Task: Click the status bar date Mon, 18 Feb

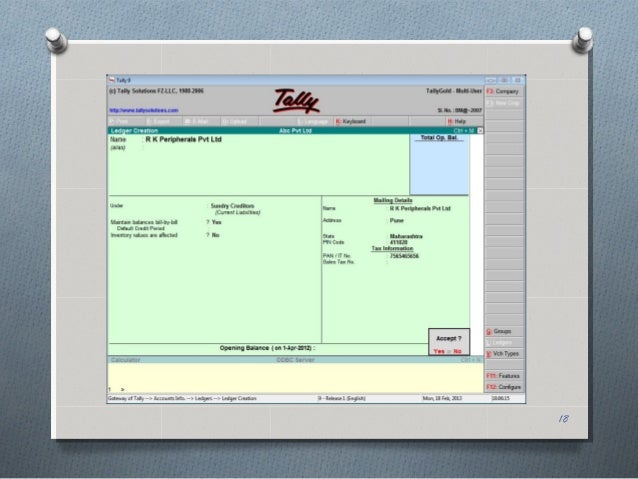Action: (x=442, y=398)
